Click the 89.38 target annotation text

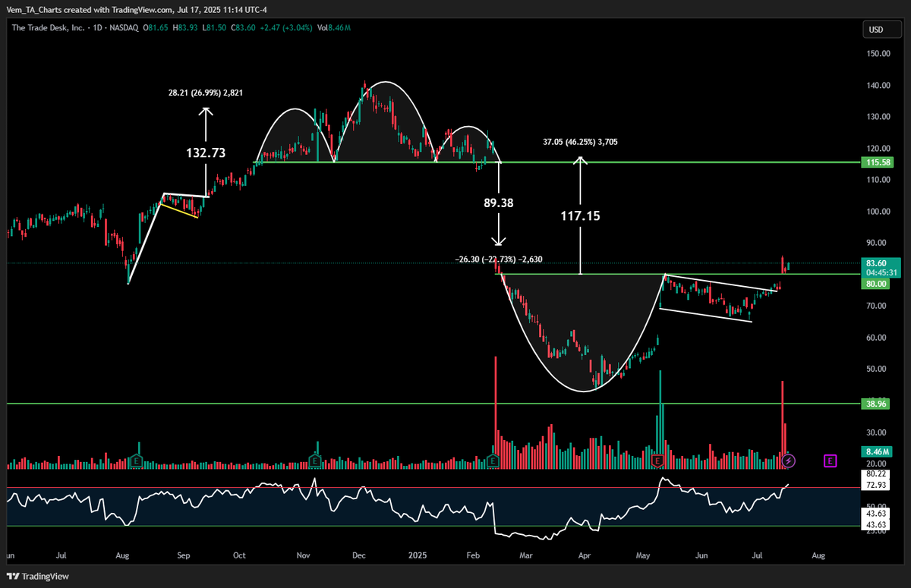(x=498, y=203)
